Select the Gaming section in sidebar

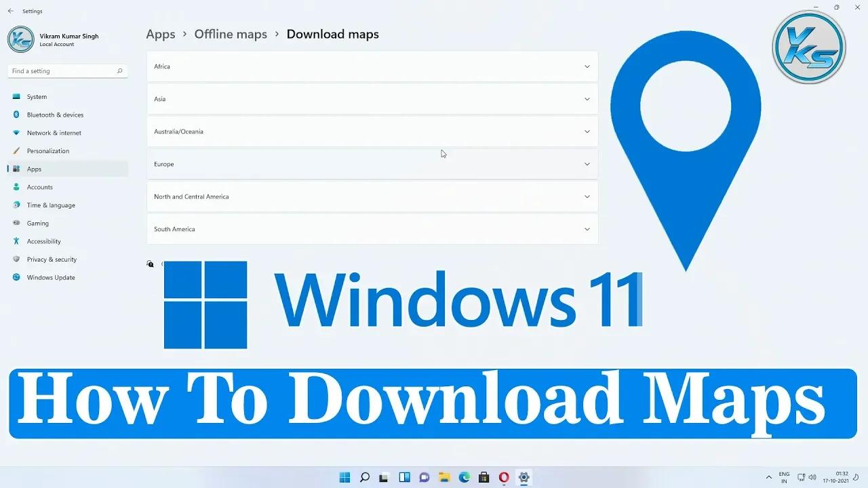coord(38,223)
